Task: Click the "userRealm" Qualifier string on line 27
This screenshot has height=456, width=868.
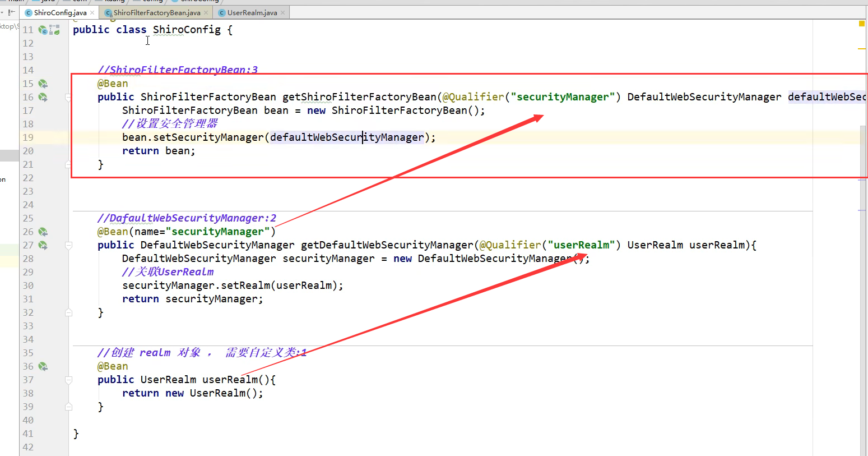Action: pos(581,245)
